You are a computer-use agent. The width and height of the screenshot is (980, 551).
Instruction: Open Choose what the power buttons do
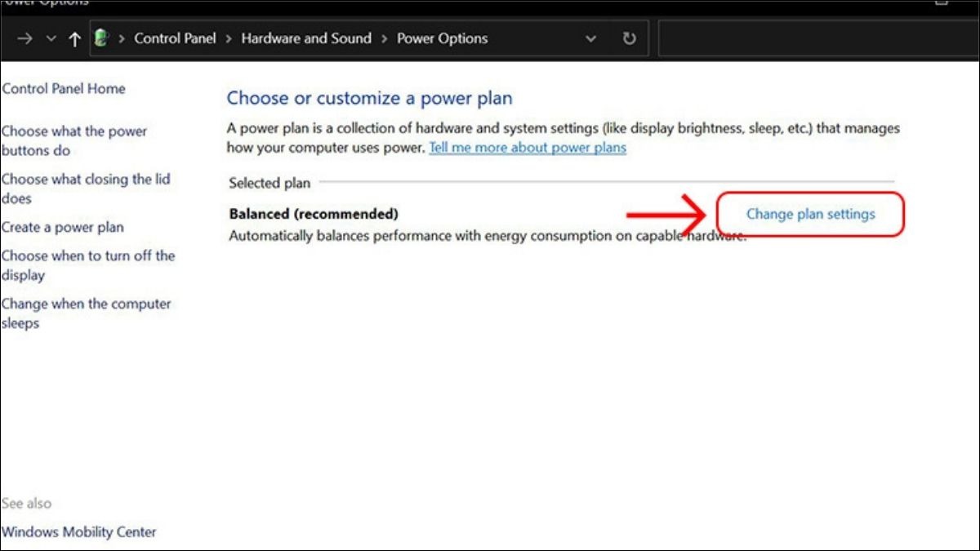point(74,140)
